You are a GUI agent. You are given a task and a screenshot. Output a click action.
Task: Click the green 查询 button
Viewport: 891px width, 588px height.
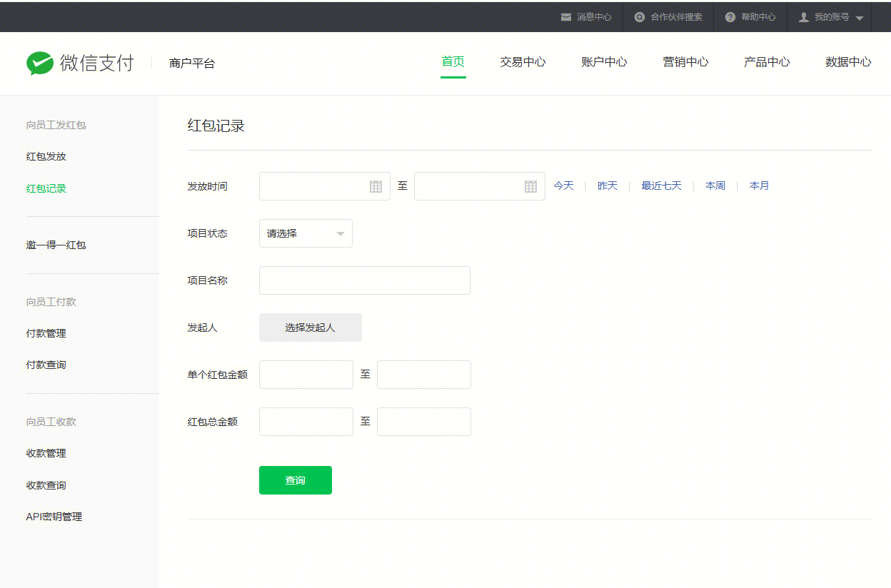pos(296,480)
